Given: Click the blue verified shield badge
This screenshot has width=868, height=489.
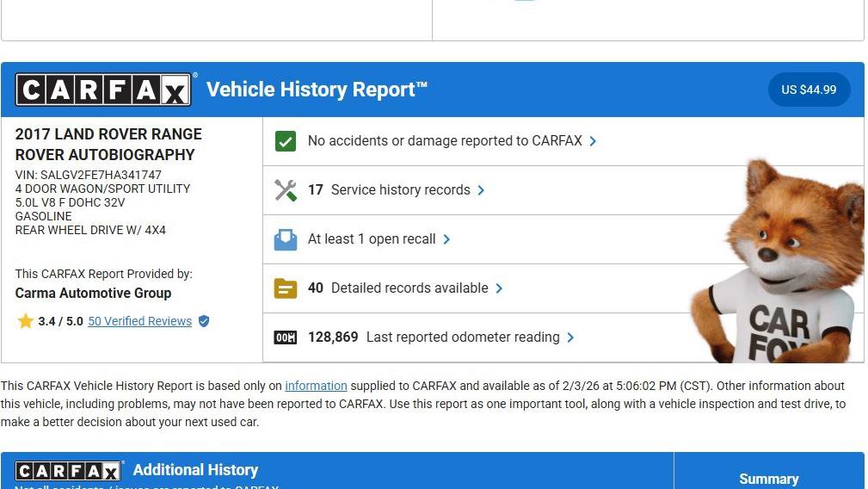Looking at the screenshot, I should 204,321.
